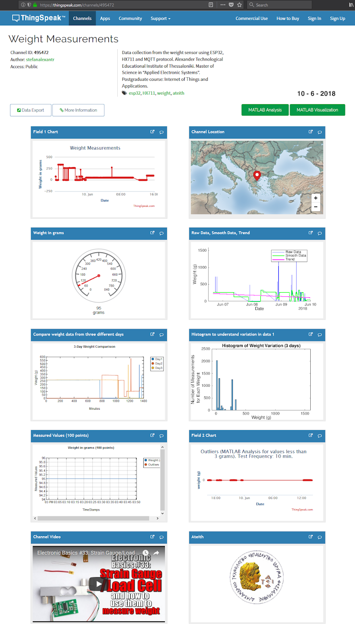The image size is (355, 644).
Task: Click More Information button
Action: pyautogui.click(x=78, y=110)
